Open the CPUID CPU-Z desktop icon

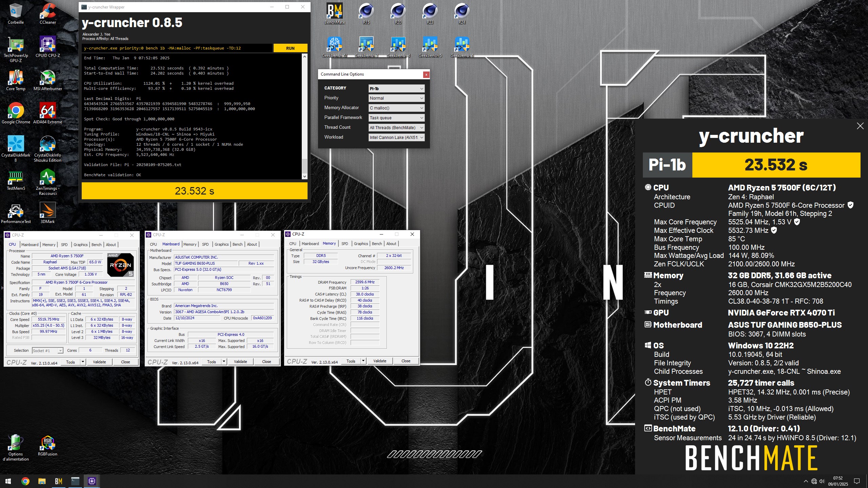click(x=48, y=47)
